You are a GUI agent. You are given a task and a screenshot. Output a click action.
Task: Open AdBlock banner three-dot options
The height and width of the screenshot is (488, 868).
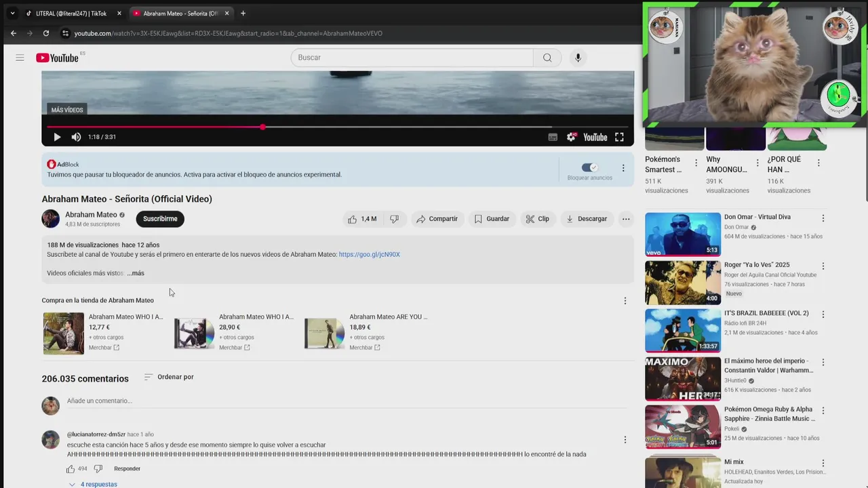click(623, 168)
